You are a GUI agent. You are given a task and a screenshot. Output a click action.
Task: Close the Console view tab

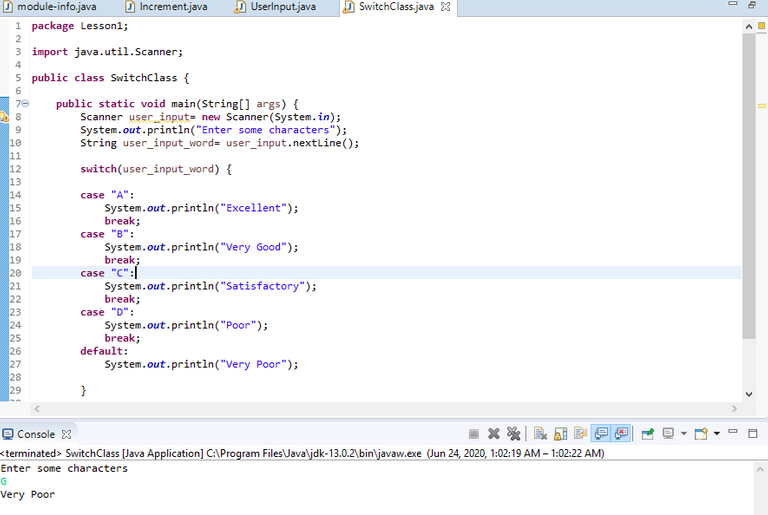pos(67,434)
